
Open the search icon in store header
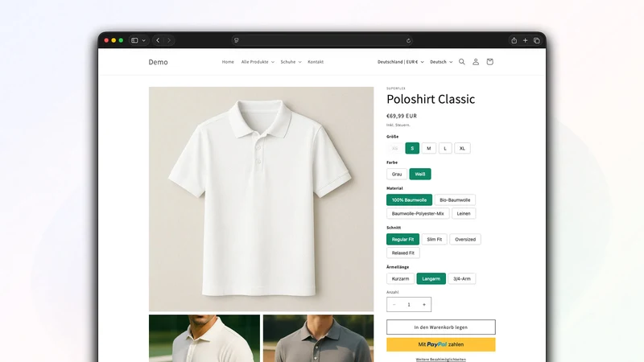[461, 62]
